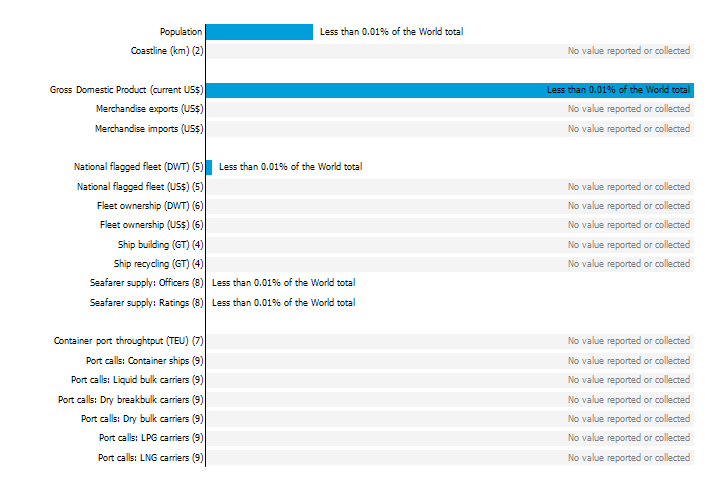Click the Fleet ownership (US$) label
727x491 pixels.
click(x=152, y=225)
